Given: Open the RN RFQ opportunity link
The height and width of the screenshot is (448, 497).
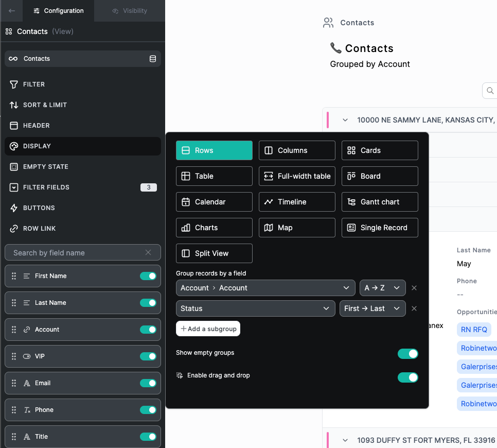Looking at the screenshot, I should tap(473, 329).
